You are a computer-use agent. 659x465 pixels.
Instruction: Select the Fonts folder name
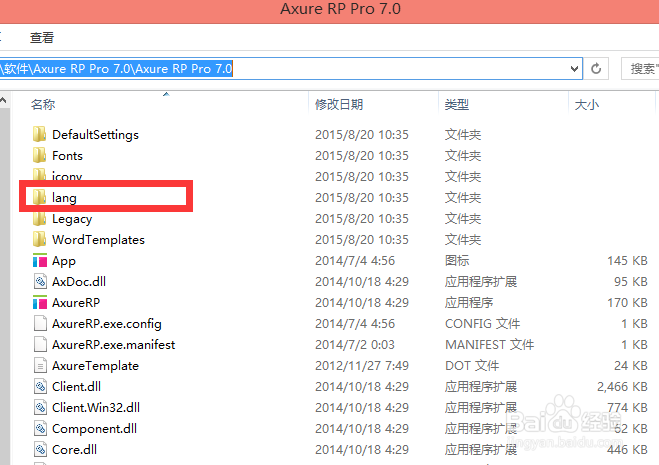(x=67, y=156)
